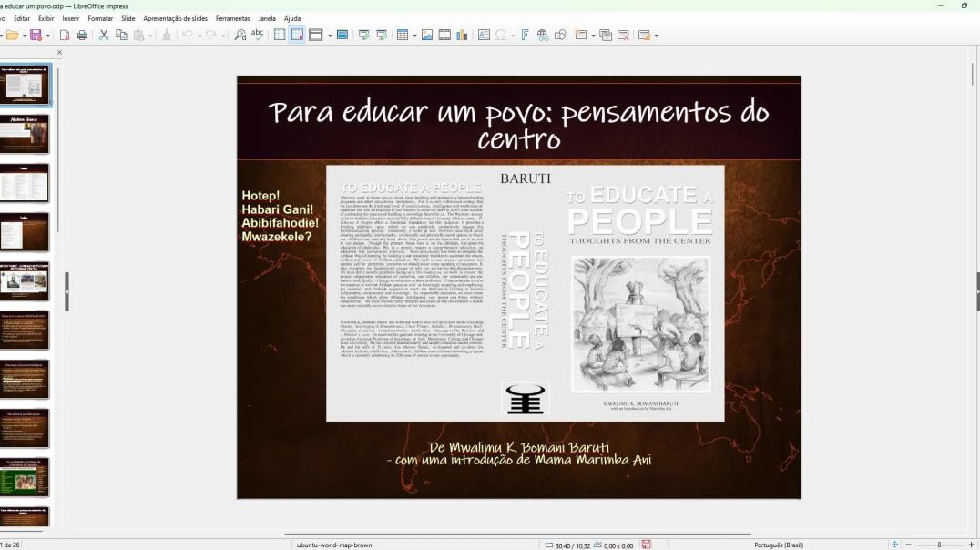Click 'De Mwalimu K. Bomani Baruti' subtitle text
Image resolution: width=980 pixels, height=550 pixels.
[x=519, y=447]
